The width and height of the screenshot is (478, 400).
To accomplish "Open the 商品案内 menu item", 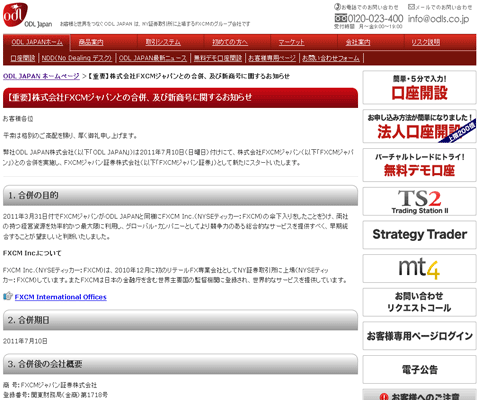I will point(91,42).
